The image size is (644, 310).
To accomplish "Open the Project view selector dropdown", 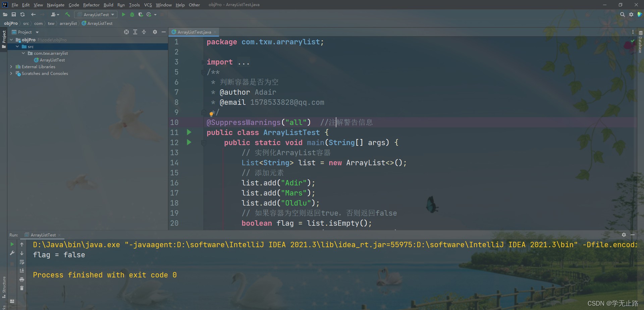I will (x=25, y=32).
